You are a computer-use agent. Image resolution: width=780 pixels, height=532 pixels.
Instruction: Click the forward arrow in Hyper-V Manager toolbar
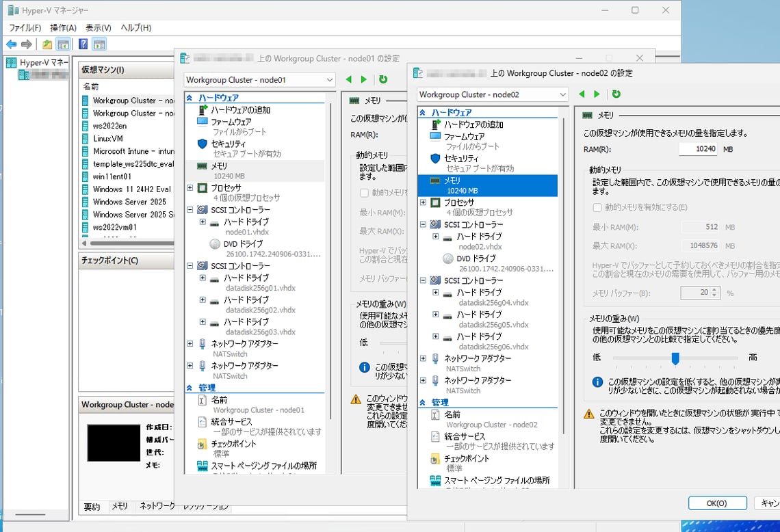[27, 44]
